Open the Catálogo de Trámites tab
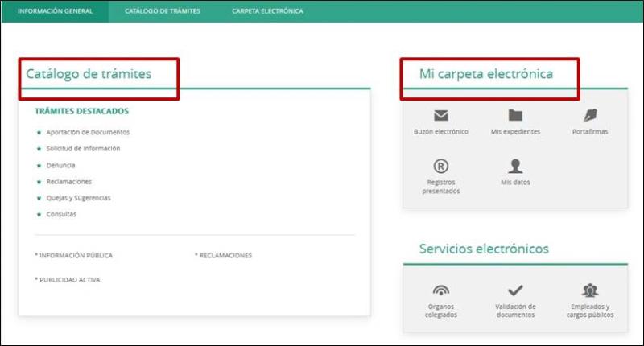644x346 pixels. (163, 11)
